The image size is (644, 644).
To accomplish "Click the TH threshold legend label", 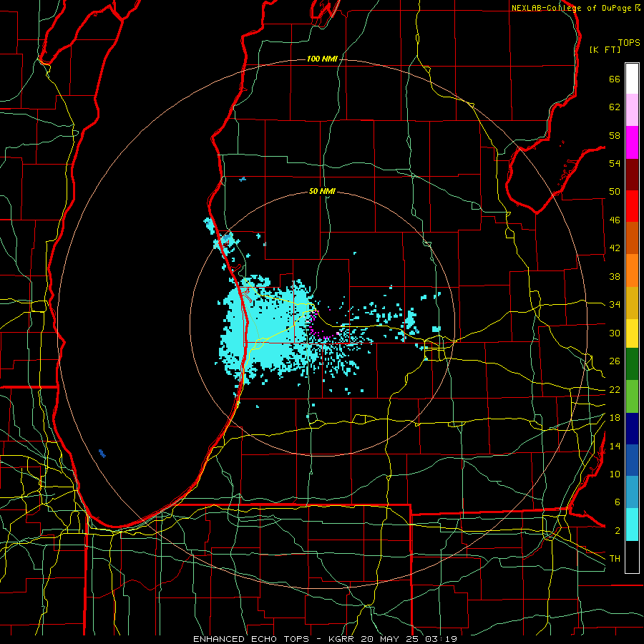I will coord(615,559).
